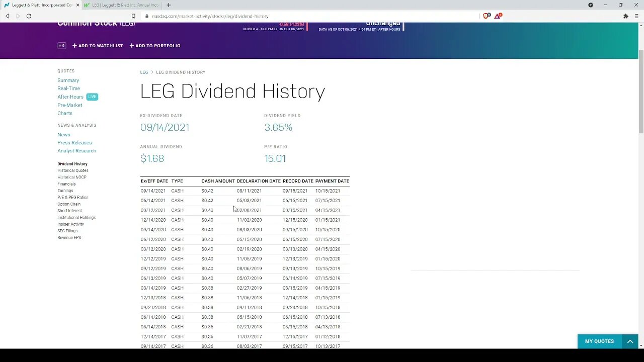The width and height of the screenshot is (644, 362).
Task: Switch to the Leggett & Platt Nasdaq tab
Action: tap(41, 5)
